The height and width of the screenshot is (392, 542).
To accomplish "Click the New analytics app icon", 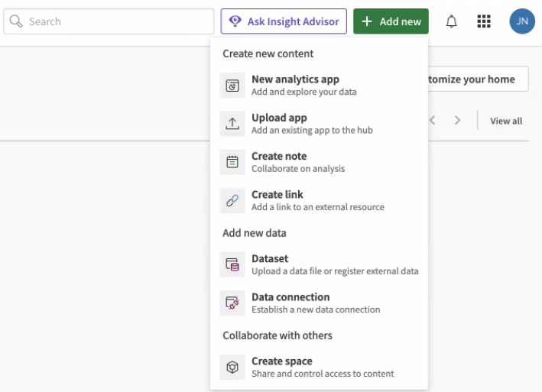I will [232, 86].
